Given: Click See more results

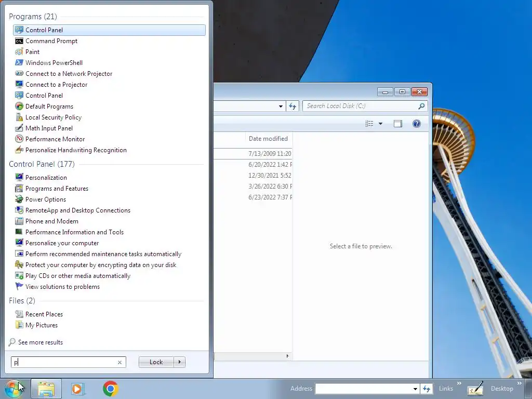Looking at the screenshot, I should [41, 342].
